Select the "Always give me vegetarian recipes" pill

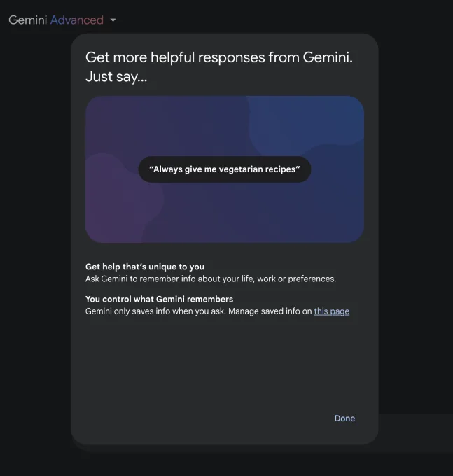click(224, 169)
